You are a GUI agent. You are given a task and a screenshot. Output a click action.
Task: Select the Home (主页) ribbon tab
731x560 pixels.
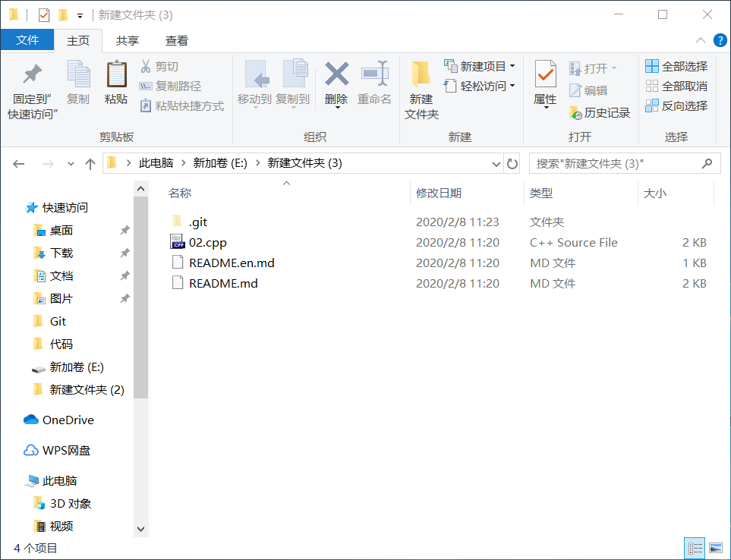point(78,40)
